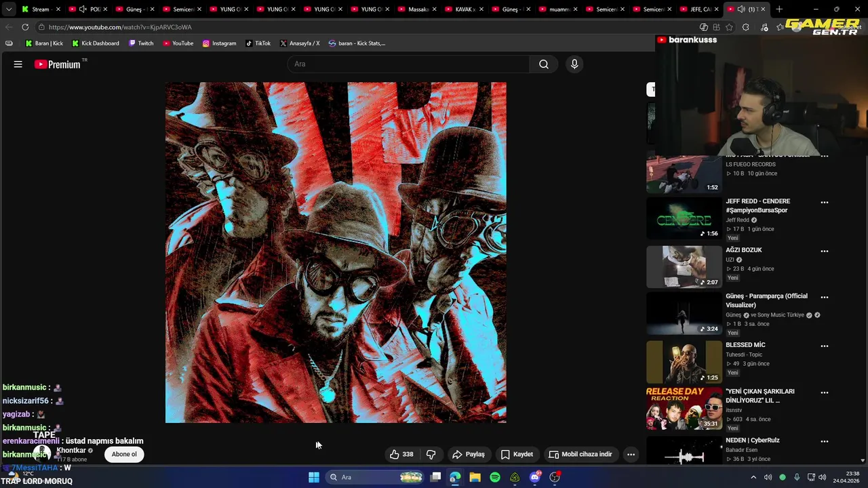Open Task View on the taskbar
Screen dimensions: 868x488
435,477
